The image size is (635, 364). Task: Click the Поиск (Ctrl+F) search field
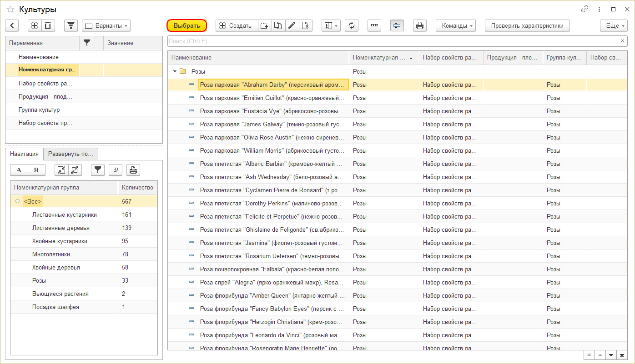click(392, 41)
